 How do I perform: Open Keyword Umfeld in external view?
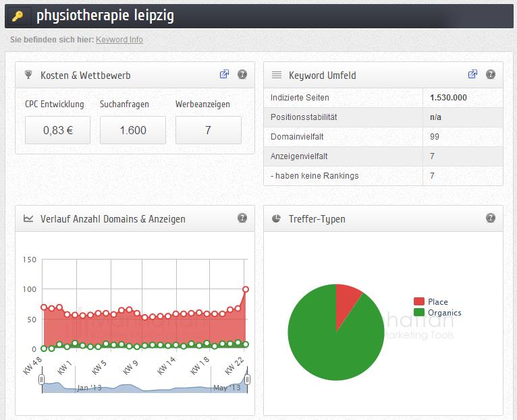(x=472, y=74)
